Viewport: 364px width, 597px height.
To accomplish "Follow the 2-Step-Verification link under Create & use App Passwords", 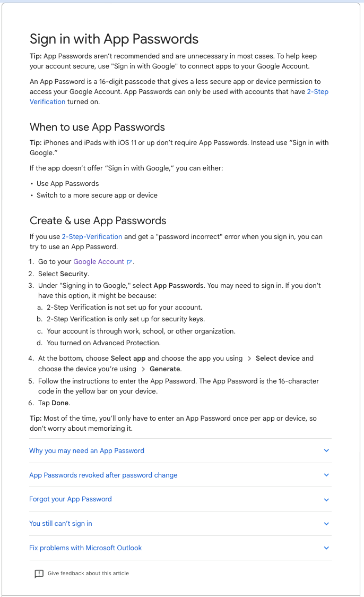I will pos(92,237).
